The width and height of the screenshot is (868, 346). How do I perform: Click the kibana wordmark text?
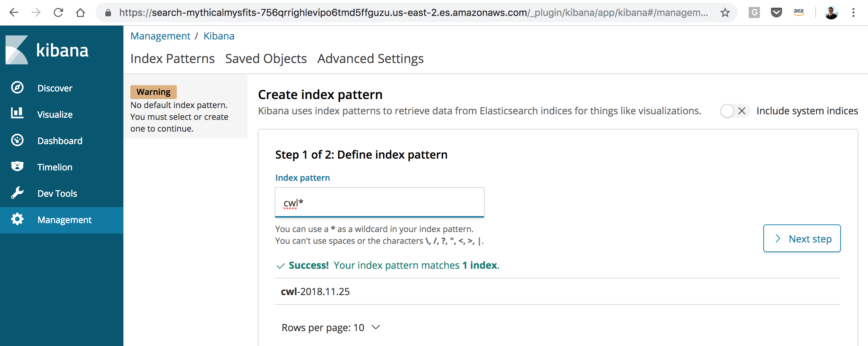(x=62, y=51)
